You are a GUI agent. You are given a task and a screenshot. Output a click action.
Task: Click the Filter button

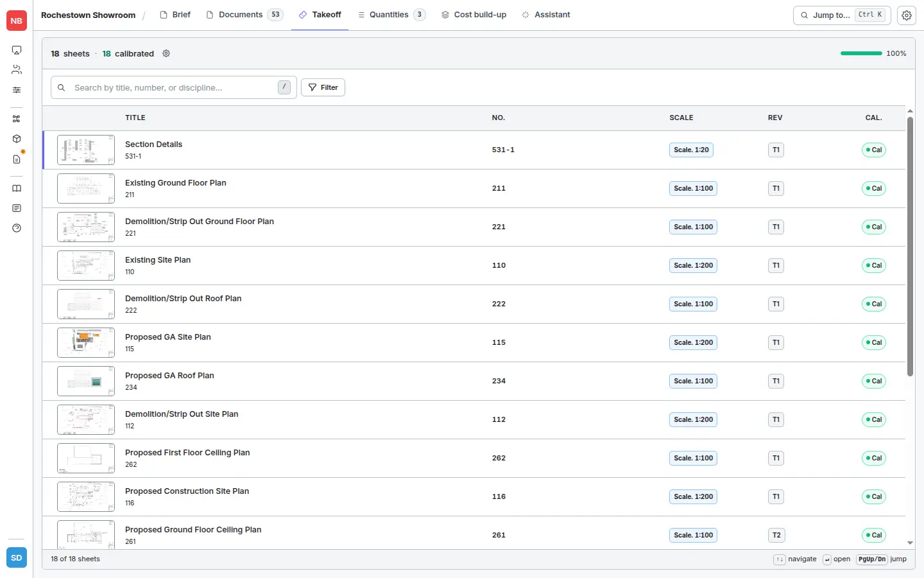click(323, 87)
